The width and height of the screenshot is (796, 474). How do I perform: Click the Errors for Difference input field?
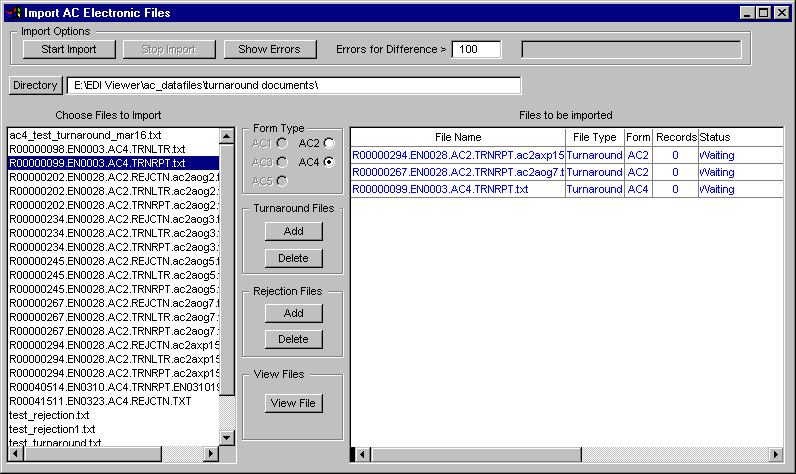(481, 49)
